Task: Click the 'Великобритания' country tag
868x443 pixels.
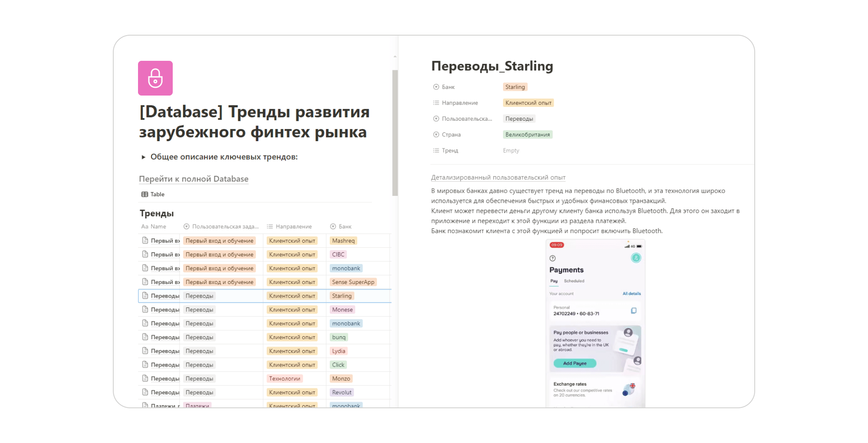Action: (527, 135)
